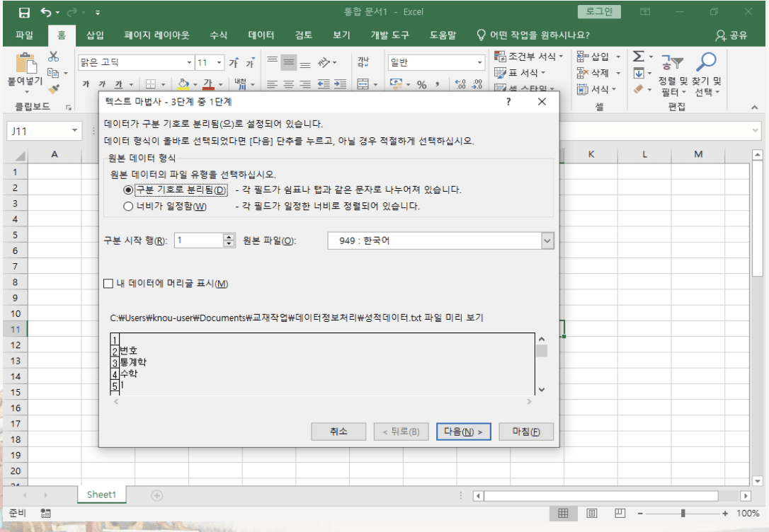Click the 취소 button in wizard

tap(338, 432)
